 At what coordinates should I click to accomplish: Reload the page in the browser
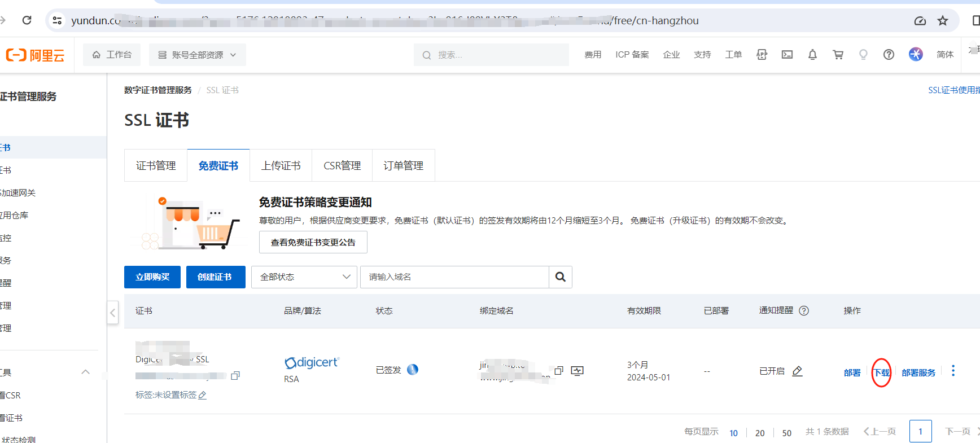click(x=27, y=20)
